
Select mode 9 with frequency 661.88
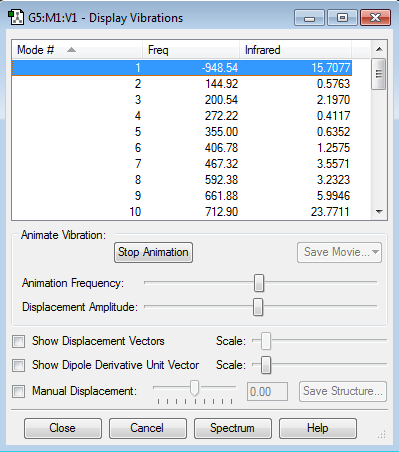tap(182, 196)
